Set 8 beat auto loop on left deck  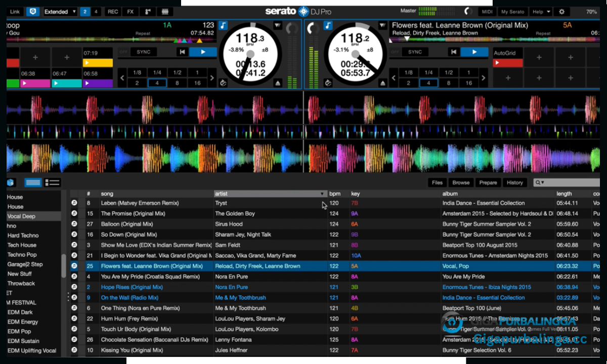coord(177,83)
